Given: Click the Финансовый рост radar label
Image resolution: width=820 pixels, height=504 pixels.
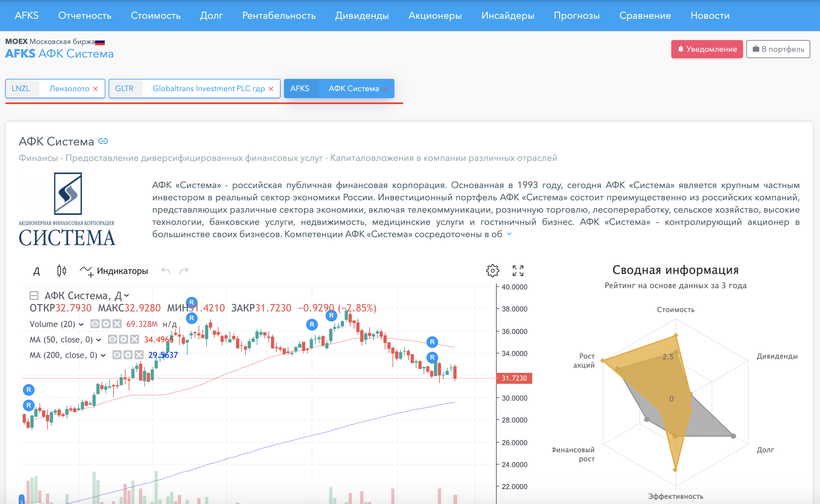Looking at the screenshot, I should point(573,454).
